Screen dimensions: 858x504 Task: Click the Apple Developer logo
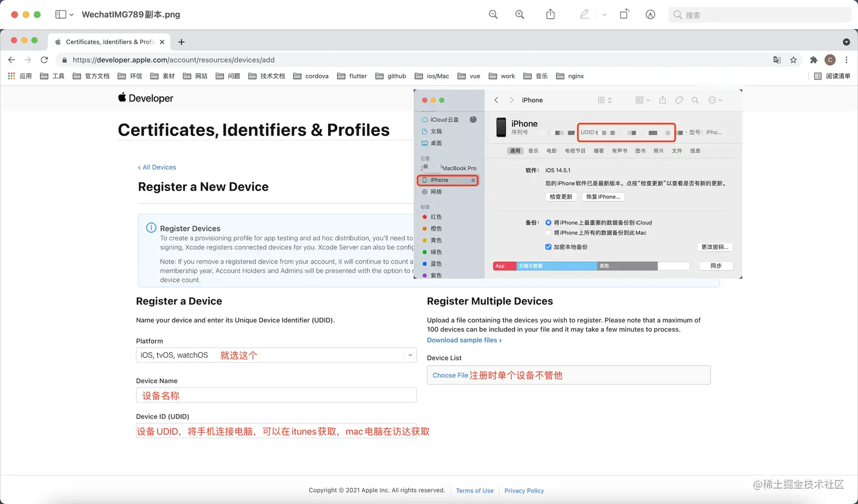pyautogui.click(x=146, y=98)
